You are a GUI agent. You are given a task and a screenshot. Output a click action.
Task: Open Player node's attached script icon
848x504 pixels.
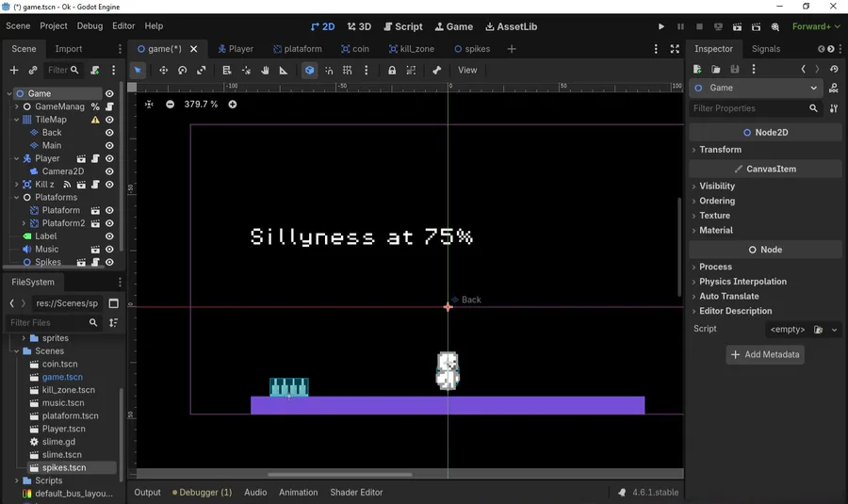[95, 158]
